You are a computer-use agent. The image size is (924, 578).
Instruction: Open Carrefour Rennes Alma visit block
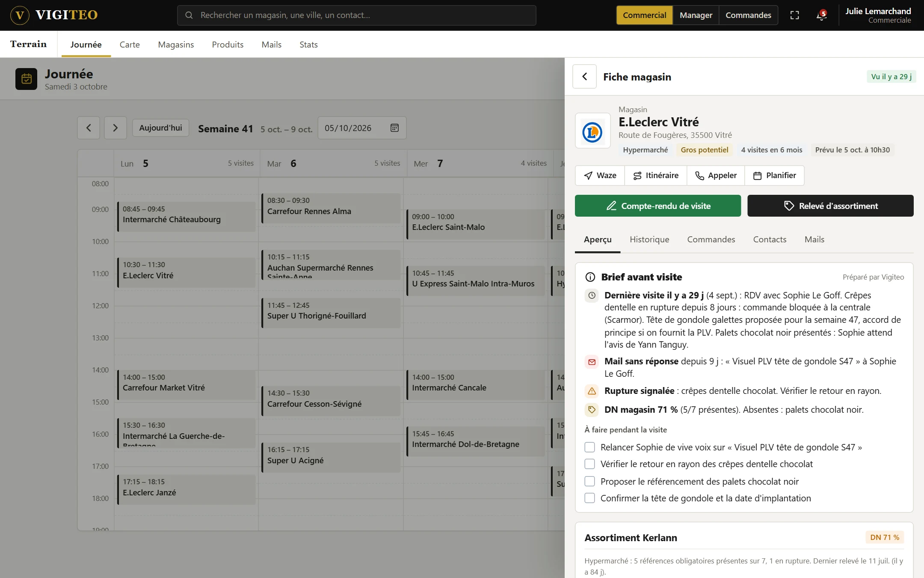pyautogui.click(x=331, y=208)
